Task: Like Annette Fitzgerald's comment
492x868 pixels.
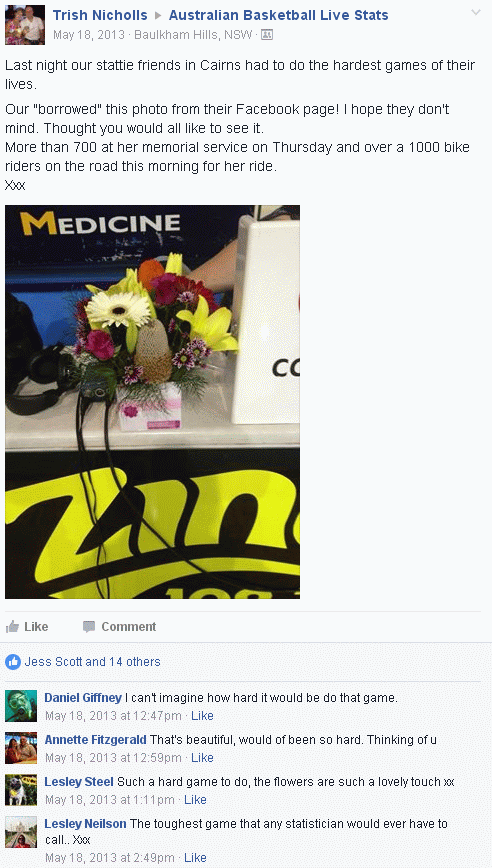Action: (x=202, y=758)
